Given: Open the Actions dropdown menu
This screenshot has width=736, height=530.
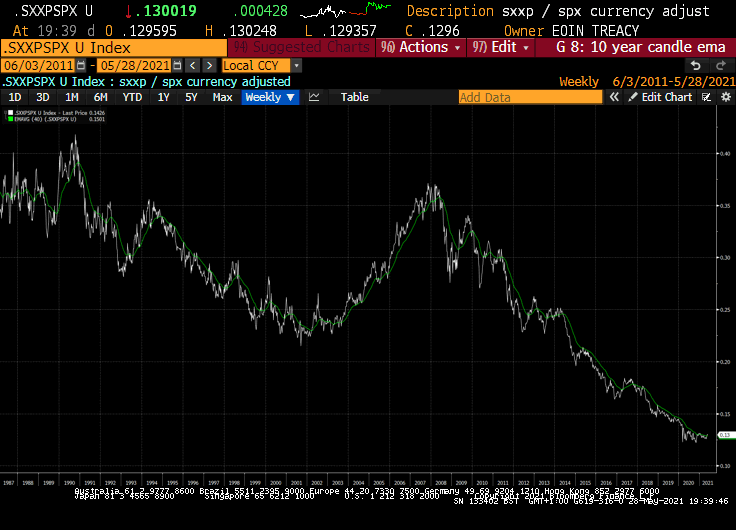Looking at the screenshot, I should click(x=421, y=47).
